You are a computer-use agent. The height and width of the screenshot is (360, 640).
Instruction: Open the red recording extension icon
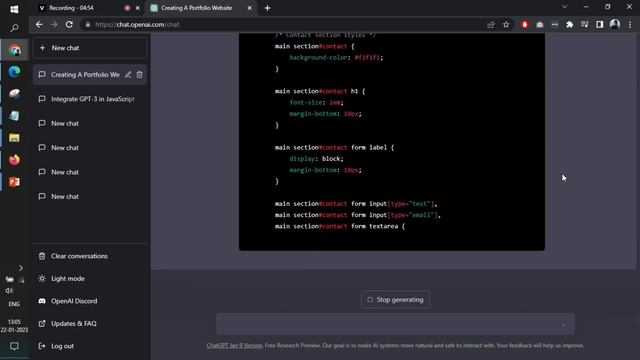(524, 24)
